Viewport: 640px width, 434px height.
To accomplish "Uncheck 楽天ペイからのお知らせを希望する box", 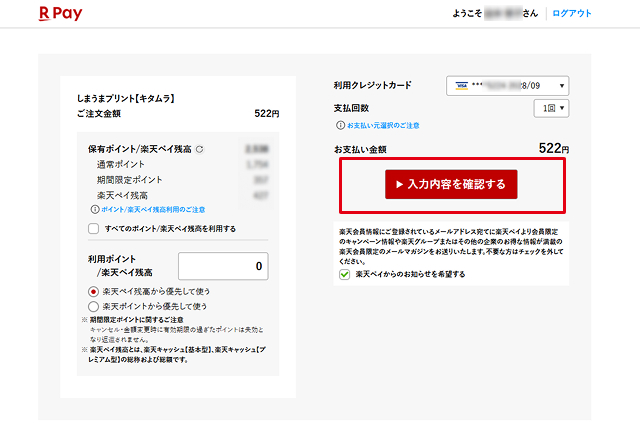I will pyautogui.click(x=344, y=274).
